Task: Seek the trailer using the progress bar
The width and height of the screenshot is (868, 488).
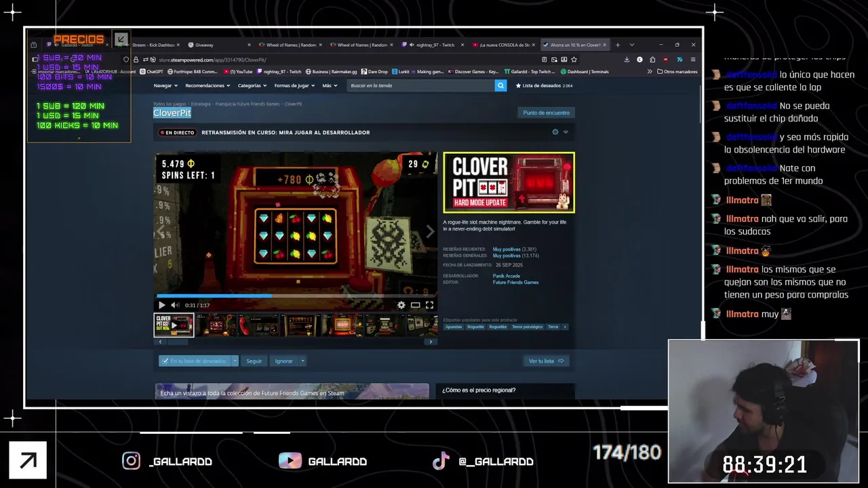Action: click(296, 296)
